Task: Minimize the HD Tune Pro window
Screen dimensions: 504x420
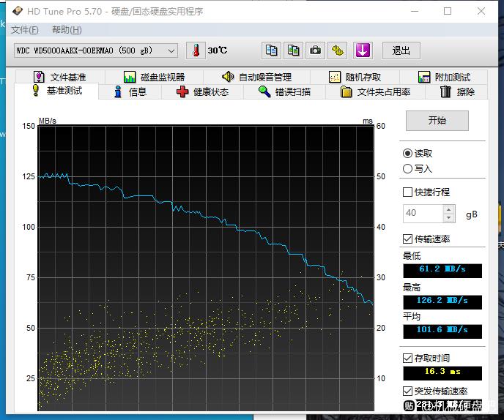Action: coord(415,11)
